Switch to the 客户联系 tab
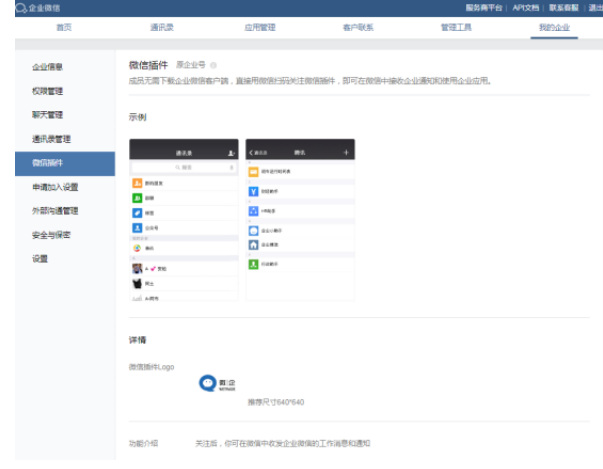 click(x=358, y=27)
